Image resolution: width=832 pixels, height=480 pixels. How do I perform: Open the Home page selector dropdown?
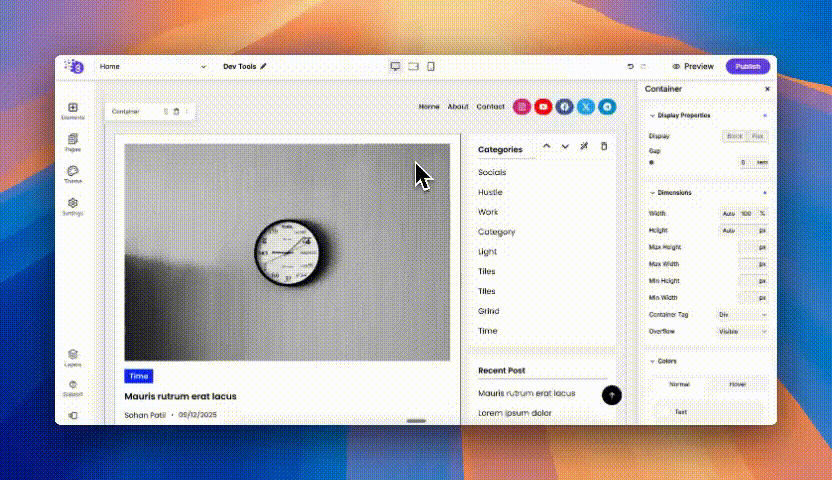coord(153,66)
